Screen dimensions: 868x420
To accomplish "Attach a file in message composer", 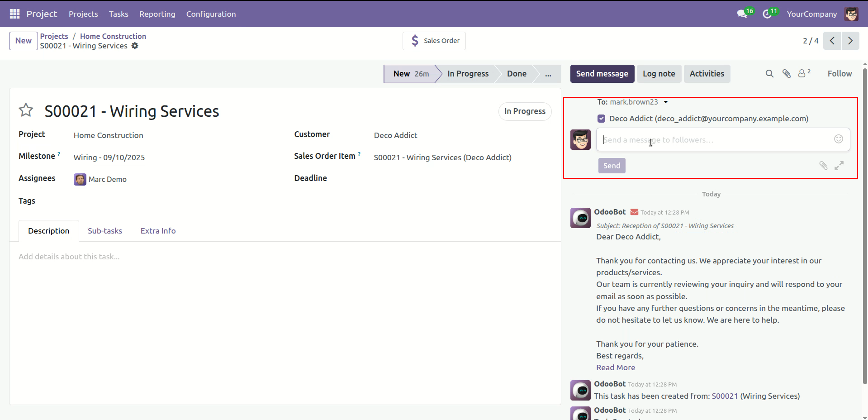I will pos(823,166).
